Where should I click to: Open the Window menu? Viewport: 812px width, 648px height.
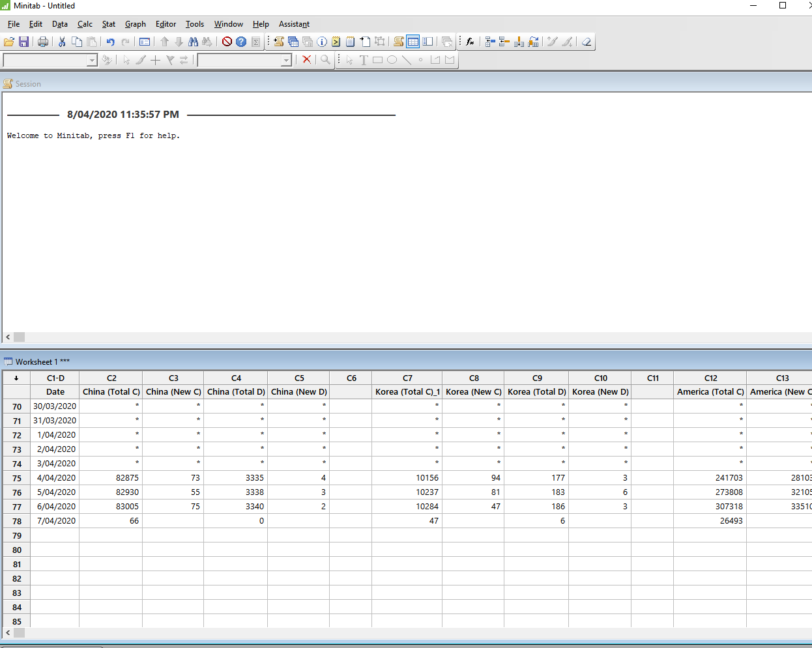[229, 24]
